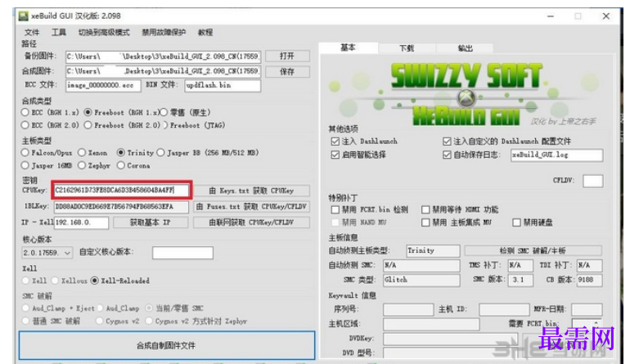Viewport: 630px width, 364px height.
Task: Select Trinity motherboard type
Action: point(121,153)
